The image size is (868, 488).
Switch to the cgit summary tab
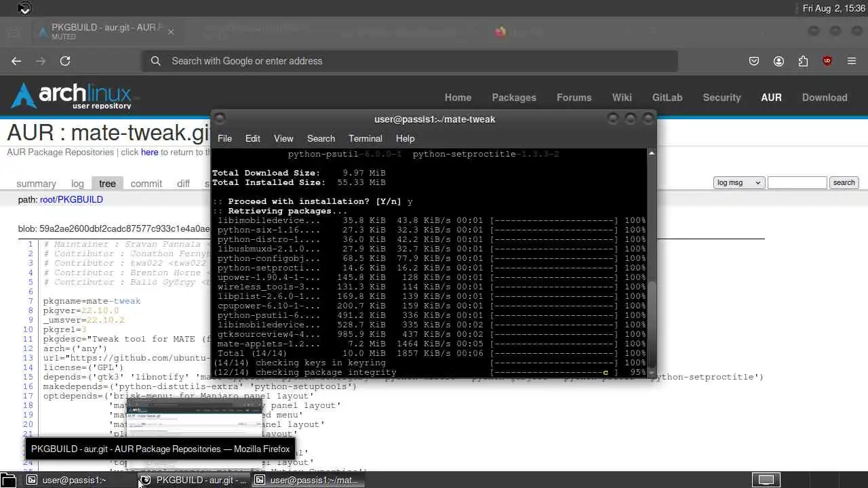click(x=36, y=183)
